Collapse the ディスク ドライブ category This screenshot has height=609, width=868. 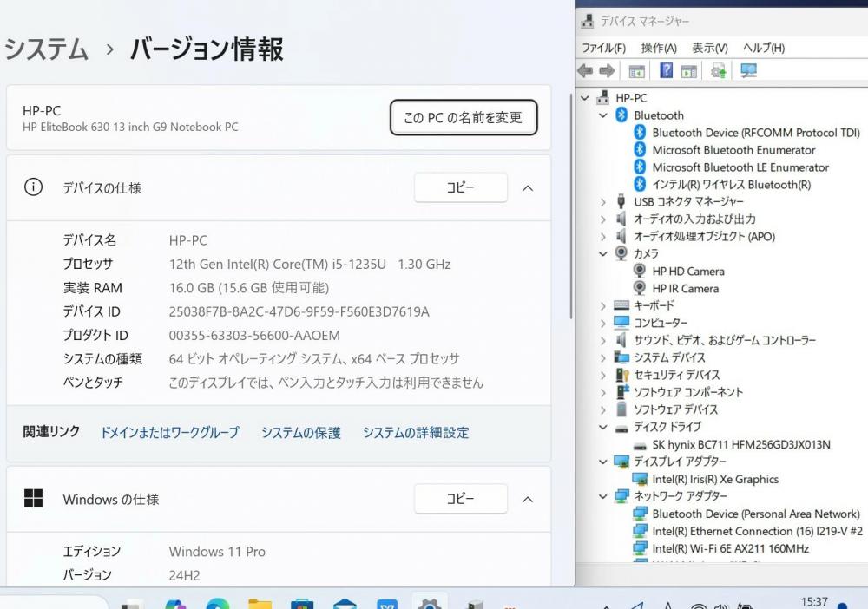[x=603, y=427]
